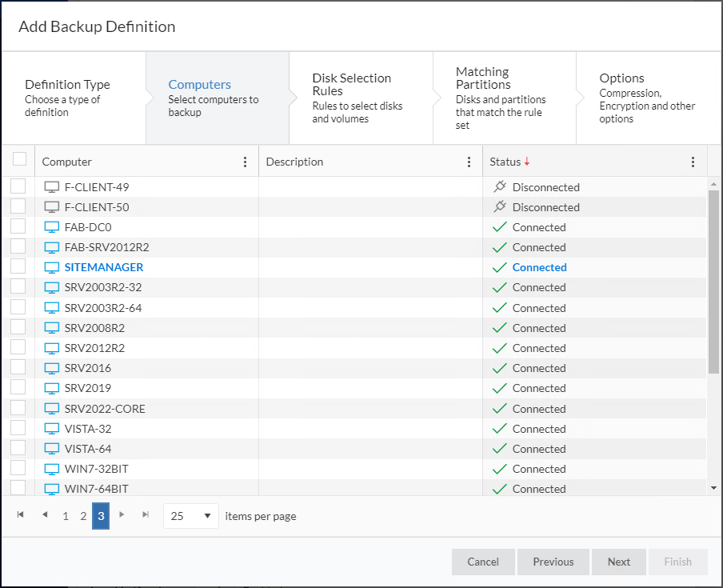The height and width of the screenshot is (588, 723).
Task: Click the disconnected plug icon for F-CLIENT-50
Action: pos(500,207)
